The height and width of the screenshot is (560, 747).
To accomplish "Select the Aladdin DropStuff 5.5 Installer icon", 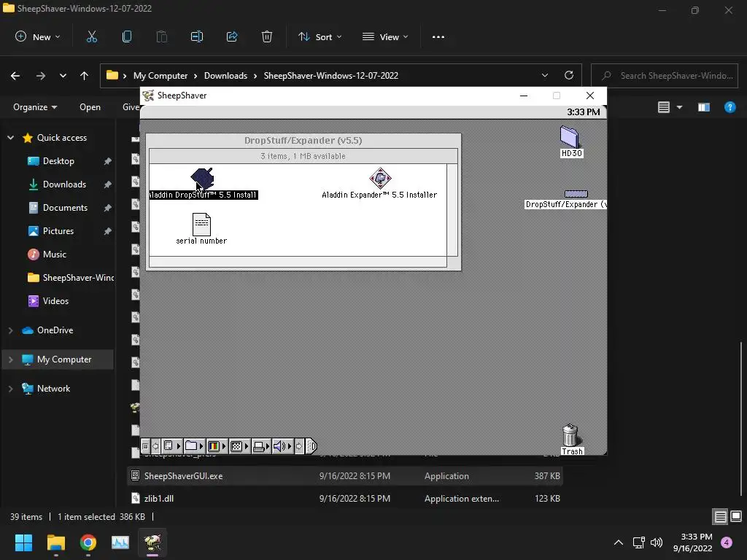I will [202, 178].
